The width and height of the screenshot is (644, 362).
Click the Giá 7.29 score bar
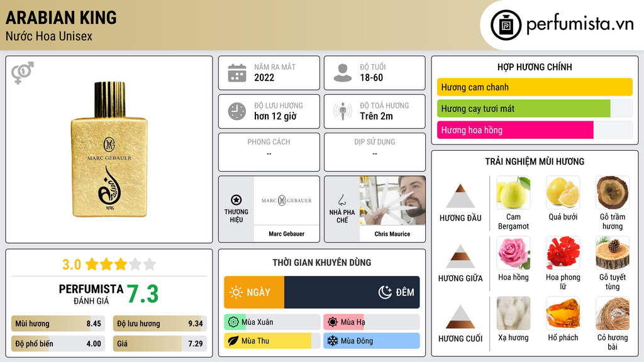pyautogui.click(x=160, y=344)
